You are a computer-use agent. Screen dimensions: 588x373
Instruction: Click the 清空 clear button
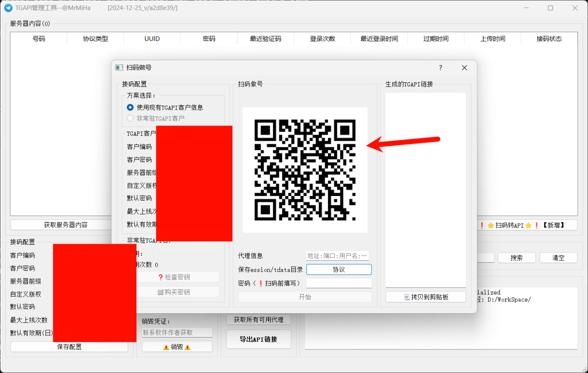tap(558, 258)
